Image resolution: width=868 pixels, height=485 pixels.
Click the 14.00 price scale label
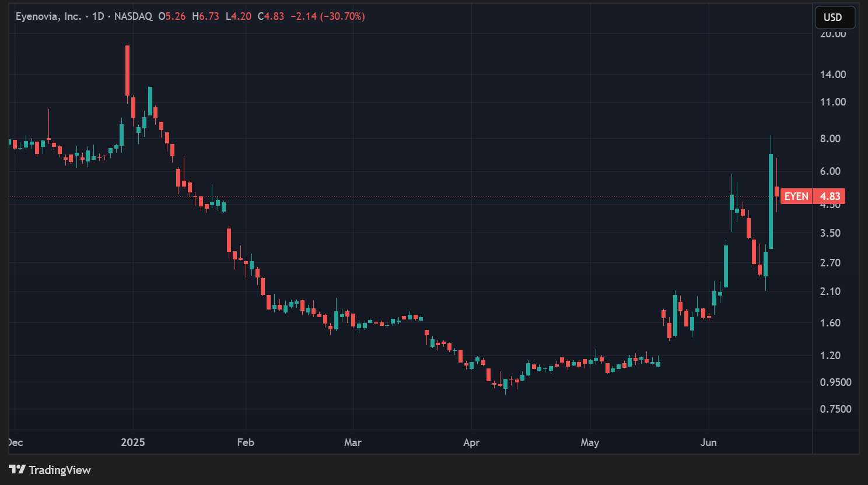click(x=832, y=74)
